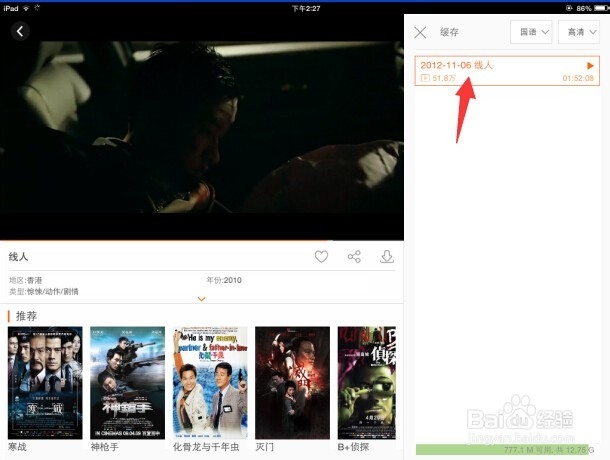
Task: Tap the 01:52:08 duration text
Action: 578,78
